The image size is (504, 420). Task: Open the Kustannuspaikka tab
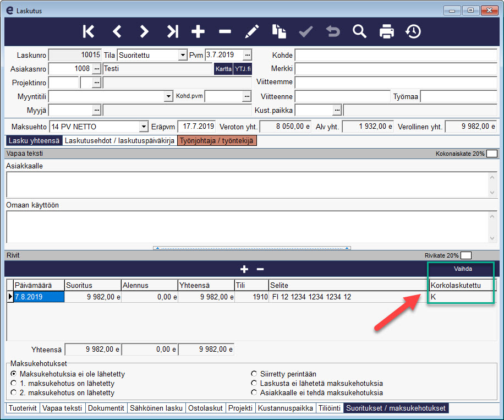tap(286, 408)
